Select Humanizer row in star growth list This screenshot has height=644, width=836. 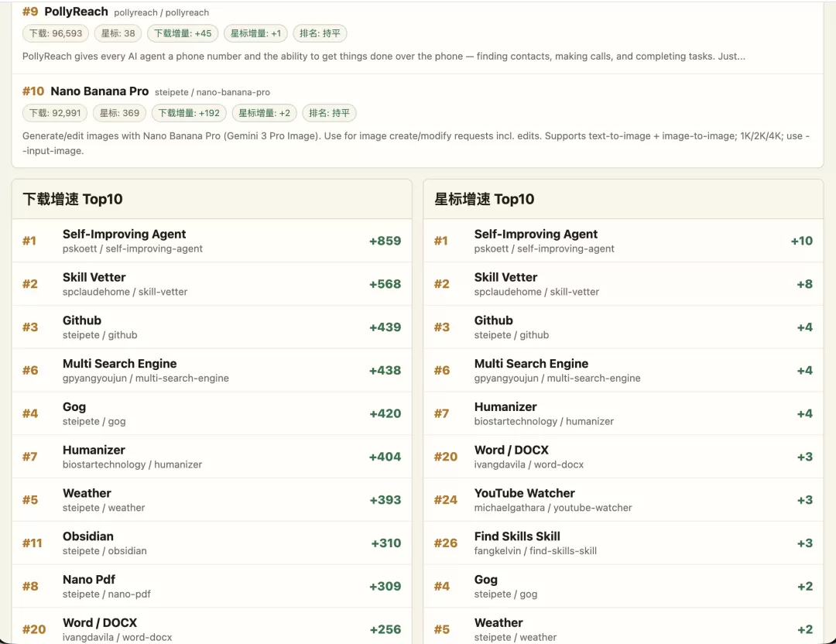pos(623,413)
